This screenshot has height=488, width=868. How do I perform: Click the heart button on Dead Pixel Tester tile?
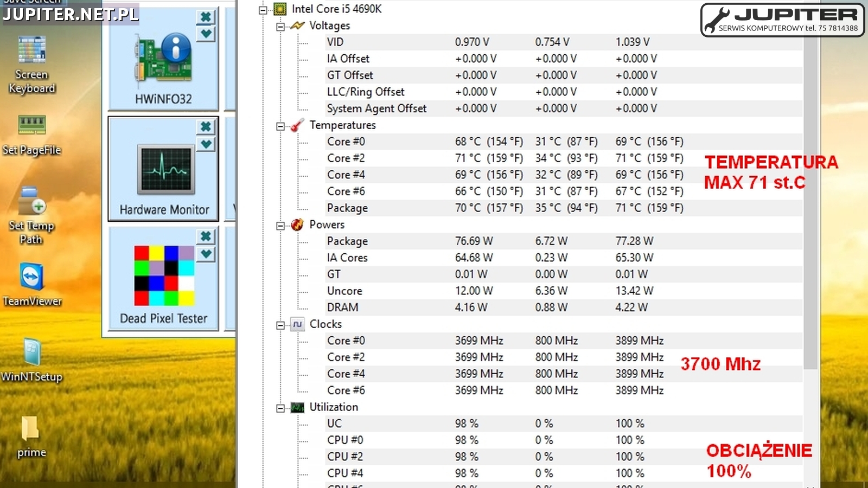click(206, 254)
